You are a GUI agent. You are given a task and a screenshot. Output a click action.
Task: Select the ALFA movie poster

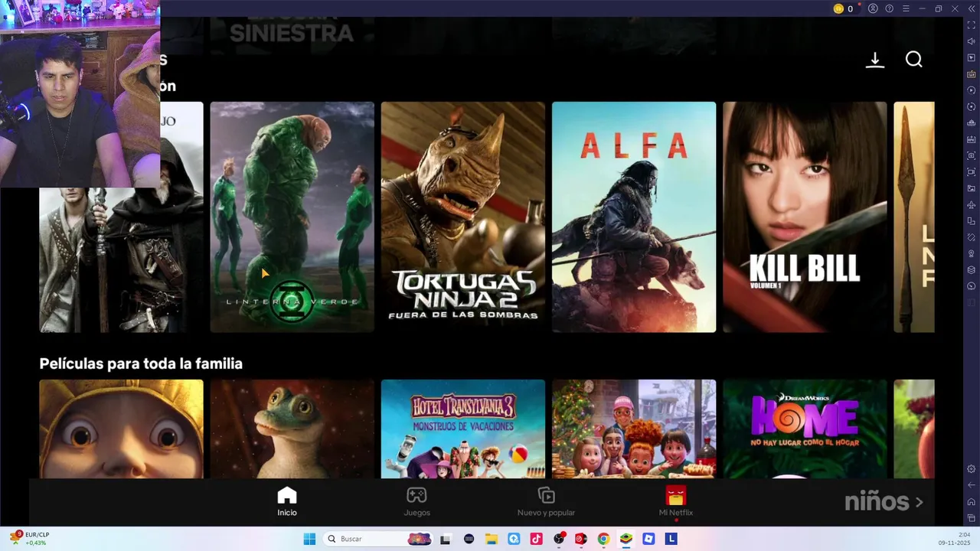coord(634,217)
